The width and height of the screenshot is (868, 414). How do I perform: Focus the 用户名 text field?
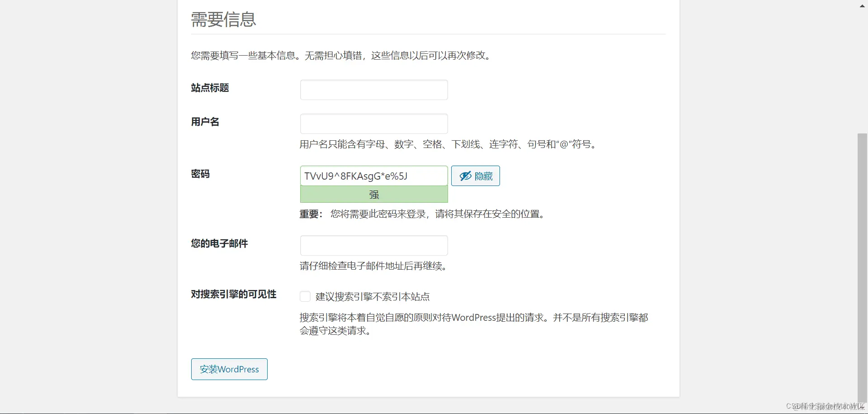tap(374, 124)
